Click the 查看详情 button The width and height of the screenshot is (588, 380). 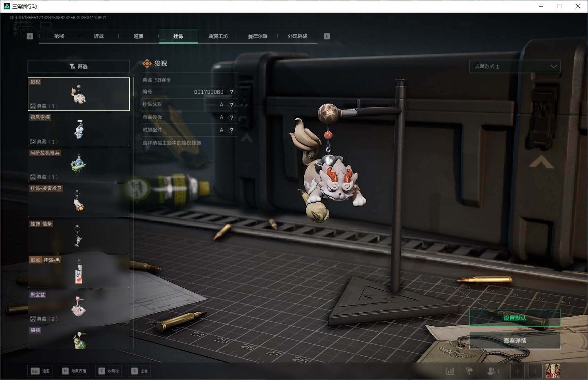click(515, 340)
